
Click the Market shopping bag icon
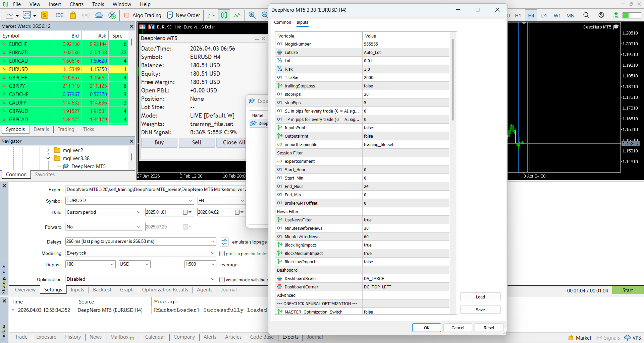[x=73, y=15]
